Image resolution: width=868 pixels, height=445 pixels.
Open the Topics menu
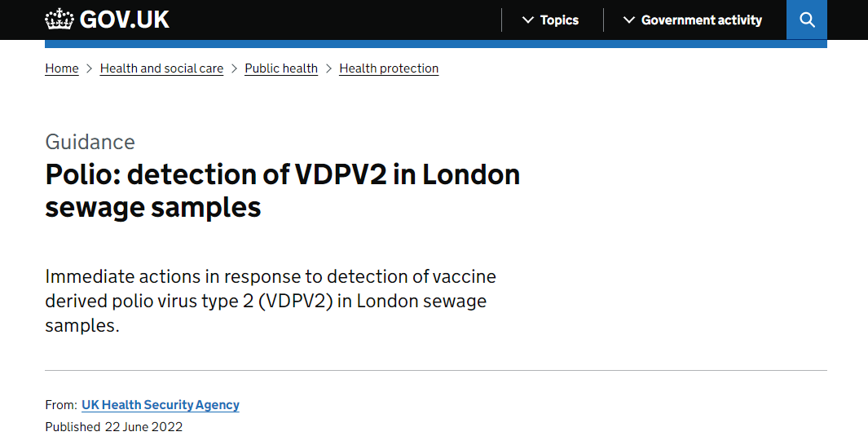pyautogui.click(x=551, y=20)
